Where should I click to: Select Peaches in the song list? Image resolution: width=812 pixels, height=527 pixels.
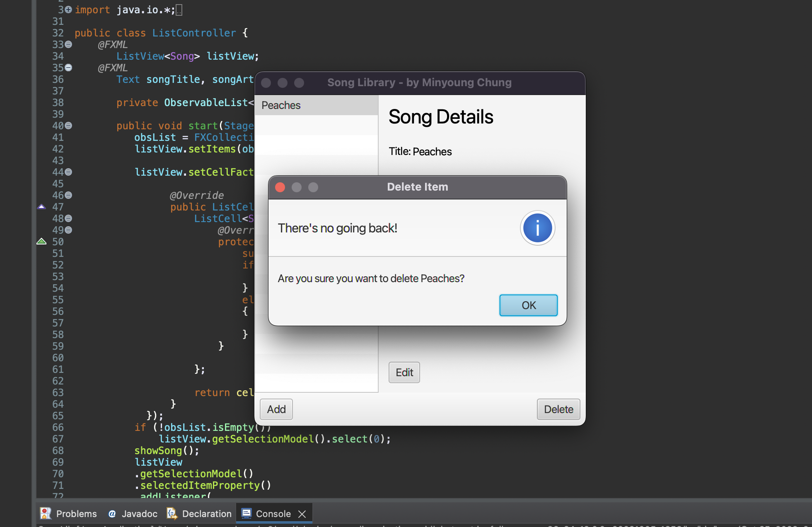(x=281, y=105)
